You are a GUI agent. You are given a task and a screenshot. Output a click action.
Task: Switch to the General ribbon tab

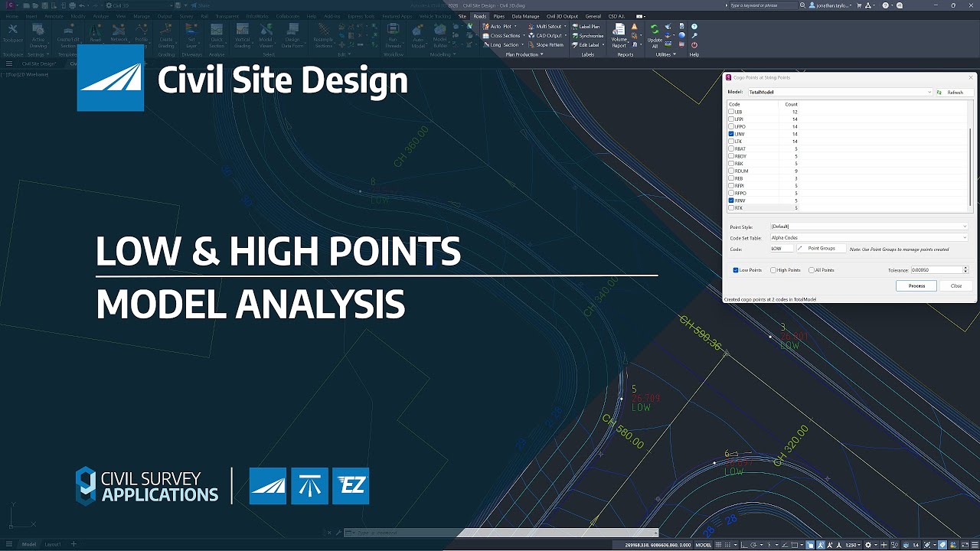(x=593, y=16)
